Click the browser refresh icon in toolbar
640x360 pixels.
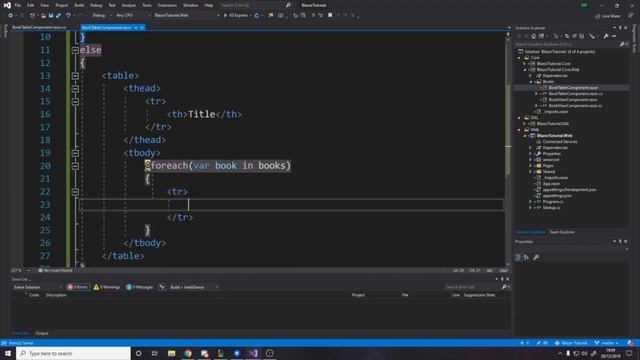tap(257, 16)
